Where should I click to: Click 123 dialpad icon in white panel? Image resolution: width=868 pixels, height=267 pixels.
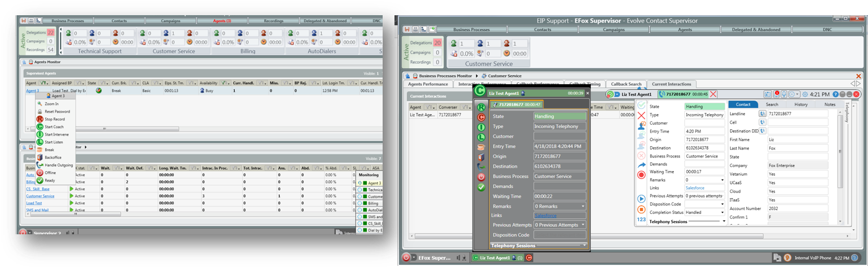(x=641, y=219)
